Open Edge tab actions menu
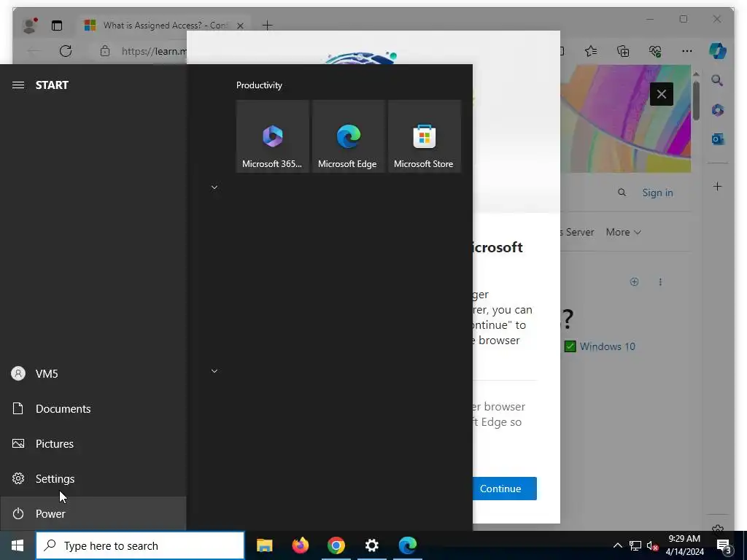Image resolution: width=747 pixels, height=560 pixels. pyautogui.click(x=57, y=26)
